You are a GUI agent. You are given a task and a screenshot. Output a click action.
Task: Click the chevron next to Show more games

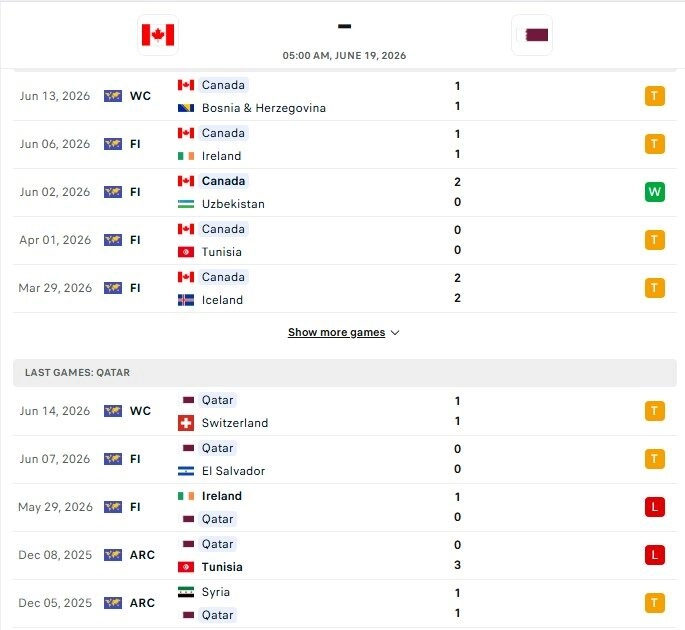[x=395, y=333]
